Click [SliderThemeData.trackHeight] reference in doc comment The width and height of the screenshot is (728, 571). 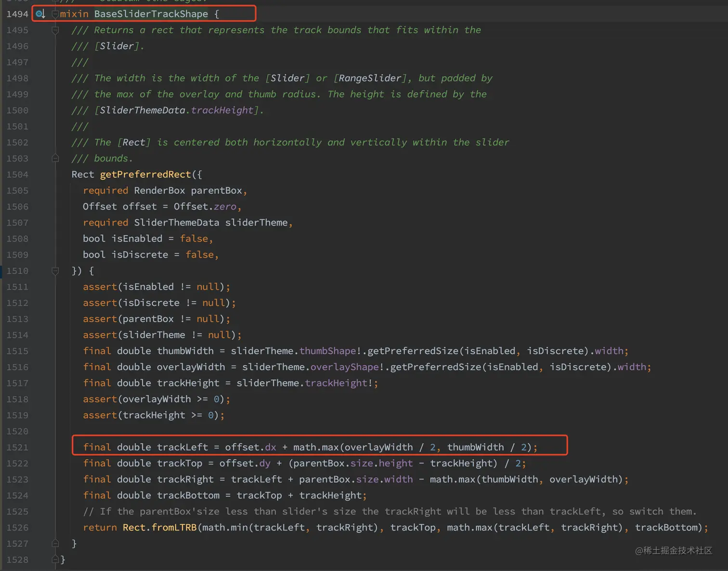pyautogui.click(x=177, y=110)
